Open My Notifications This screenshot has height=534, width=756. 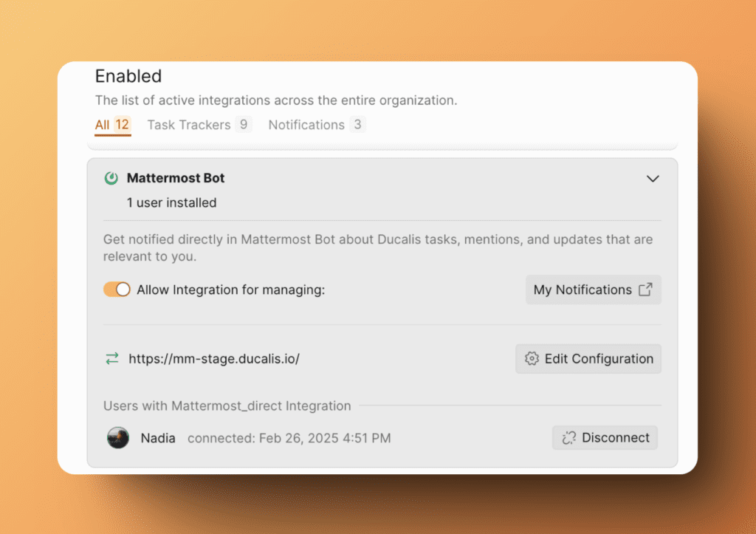point(593,290)
